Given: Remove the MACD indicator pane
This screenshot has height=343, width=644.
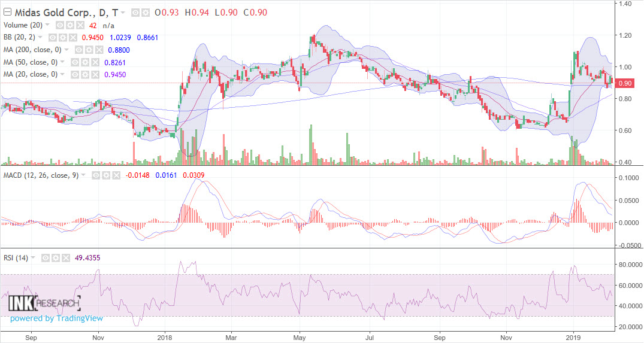Looking at the screenshot, I should click(116, 175).
